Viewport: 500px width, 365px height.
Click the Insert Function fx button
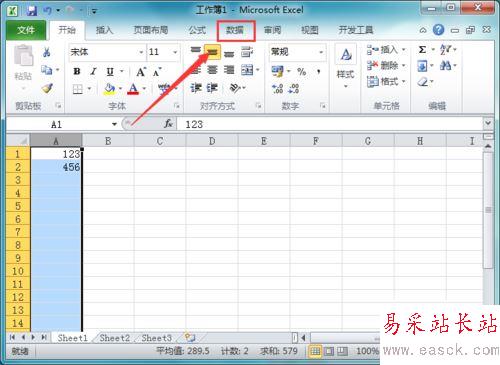(168, 124)
